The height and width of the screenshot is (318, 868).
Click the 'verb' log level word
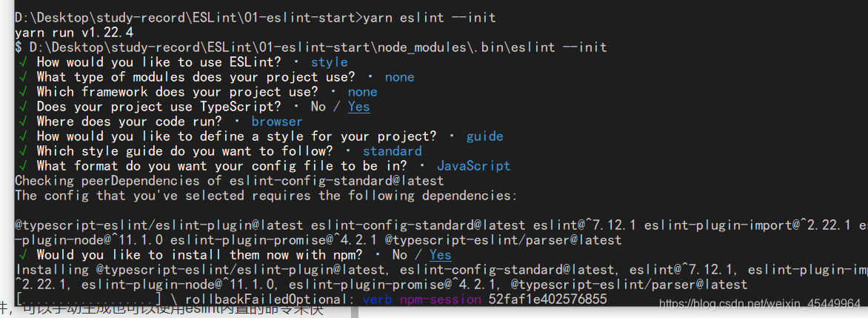[378, 299]
